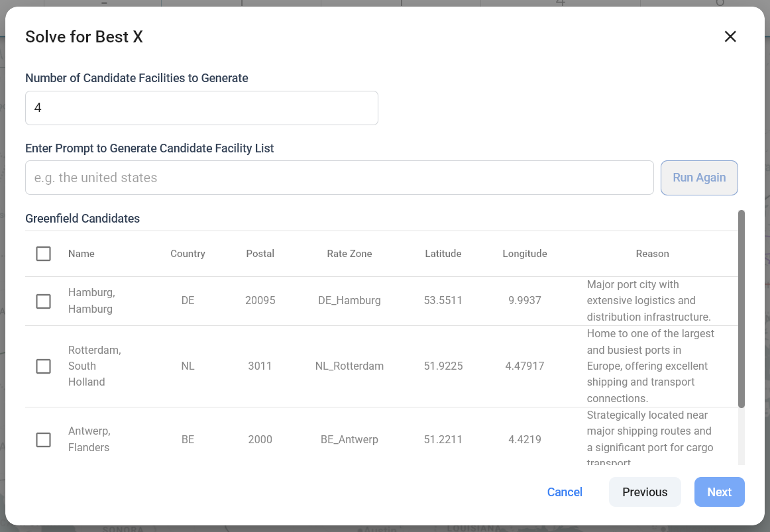
Task: Check the Hamburg candidate checkbox
Action: pyautogui.click(x=44, y=301)
